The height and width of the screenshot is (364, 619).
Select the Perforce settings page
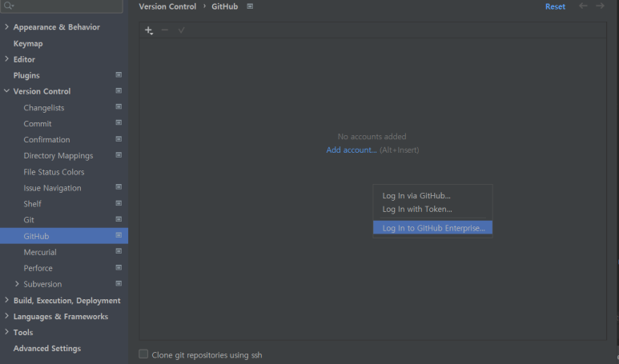[x=38, y=268]
